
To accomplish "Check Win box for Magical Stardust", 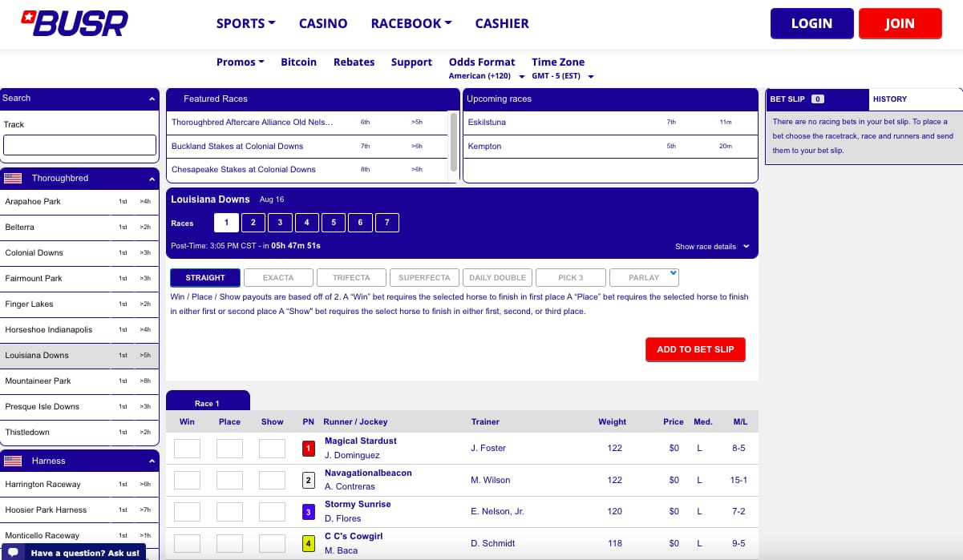I will [x=187, y=448].
